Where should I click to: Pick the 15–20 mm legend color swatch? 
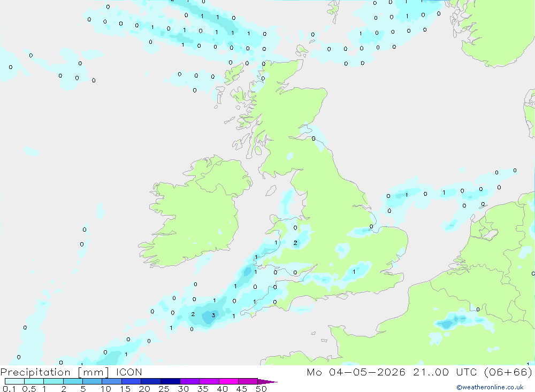[x=132, y=381]
